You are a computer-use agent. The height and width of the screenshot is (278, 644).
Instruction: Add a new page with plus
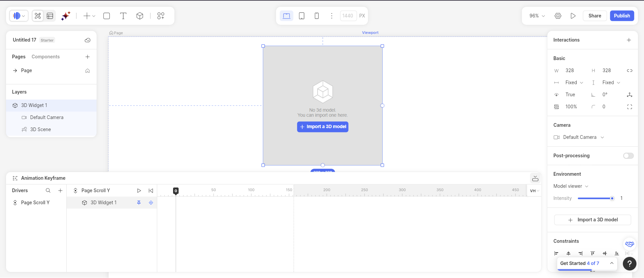tap(88, 57)
